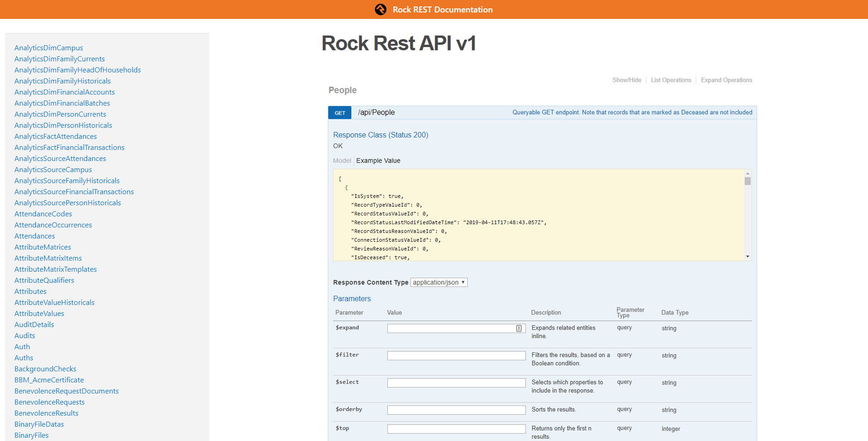The image size is (868, 441).
Task: Click the scroll down arrow of example box
Action: 747,256
